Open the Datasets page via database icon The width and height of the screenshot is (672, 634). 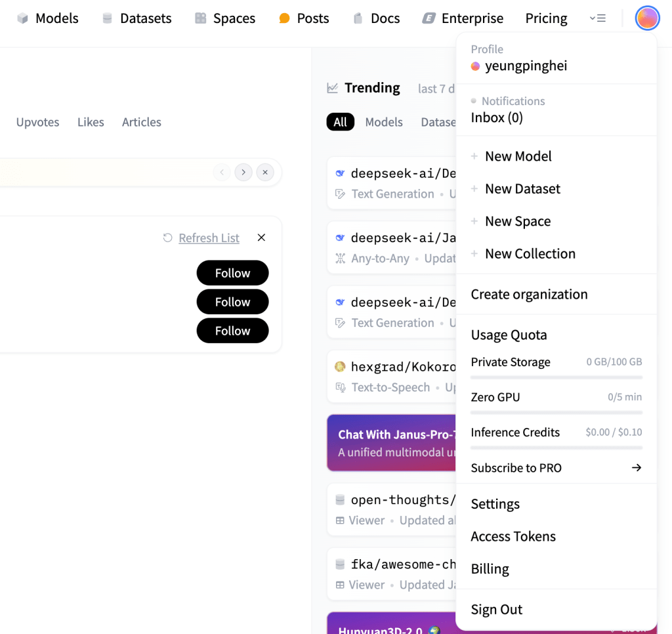(108, 18)
